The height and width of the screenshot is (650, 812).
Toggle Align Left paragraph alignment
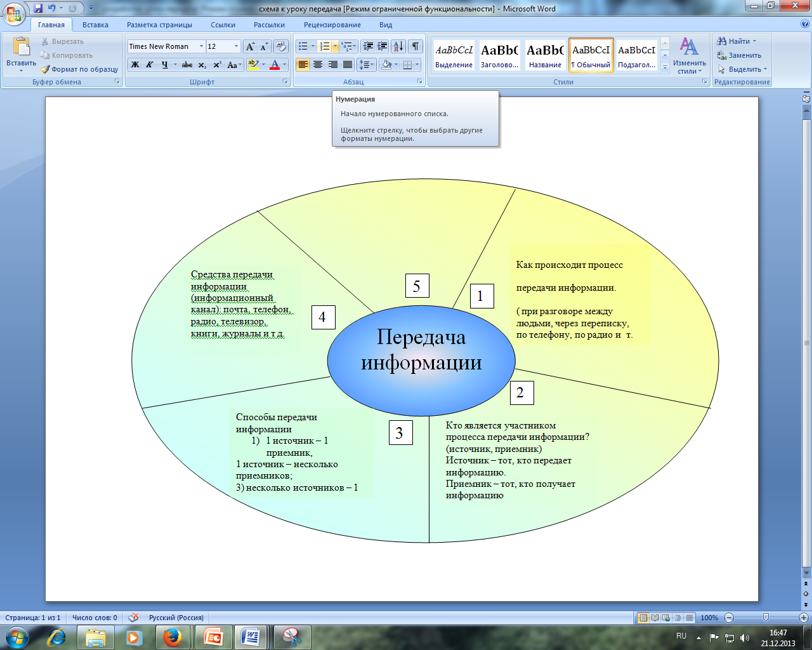coord(303,65)
